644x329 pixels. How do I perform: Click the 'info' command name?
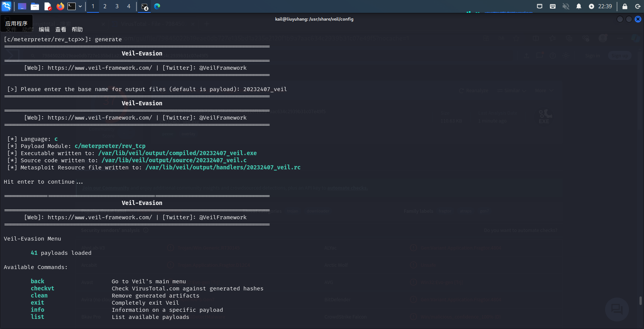click(x=37, y=310)
